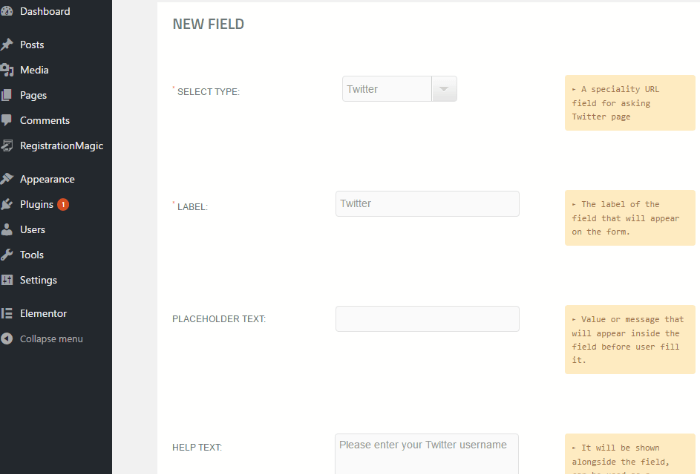Focus the Placeholder Text input box
Screen dimensions: 700x474
pyautogui.click(x=427, y=319)
